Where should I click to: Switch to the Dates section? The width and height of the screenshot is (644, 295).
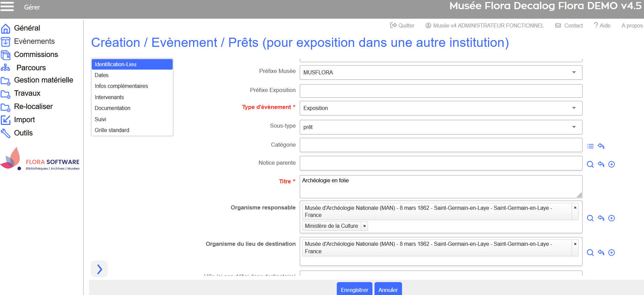click(x=102, y=75)
